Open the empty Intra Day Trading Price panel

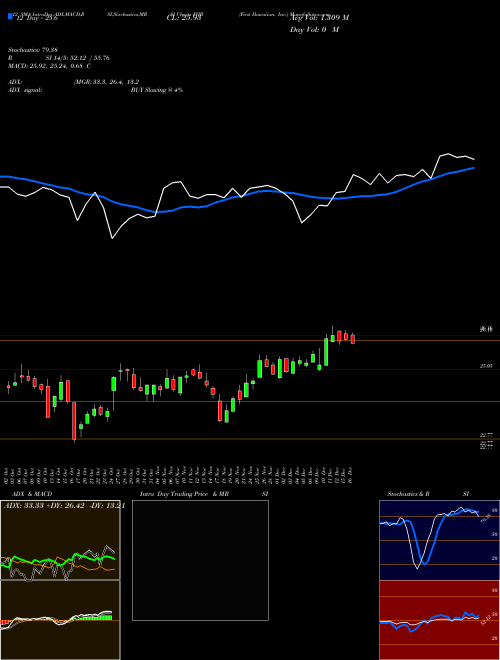pyautogui.click(x=200, y=560)
